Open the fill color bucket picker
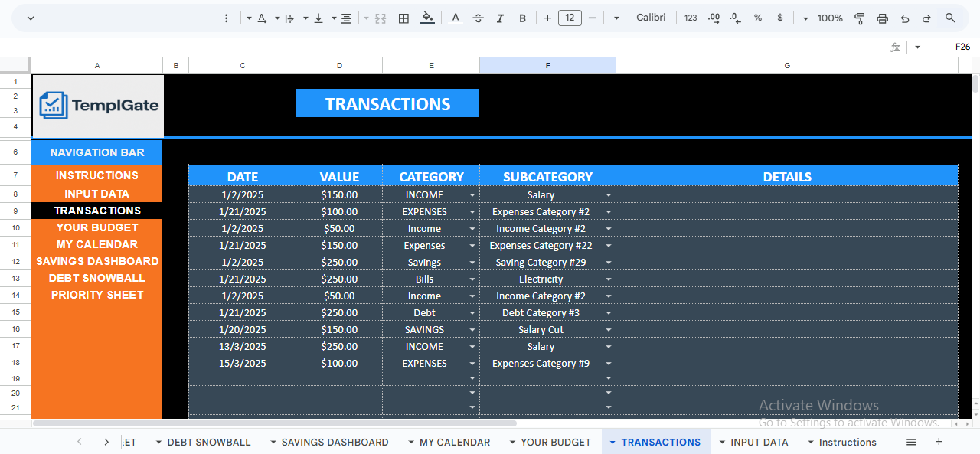Image resolution: width=980 pixels, height=454 pixels. coord(427,18)
